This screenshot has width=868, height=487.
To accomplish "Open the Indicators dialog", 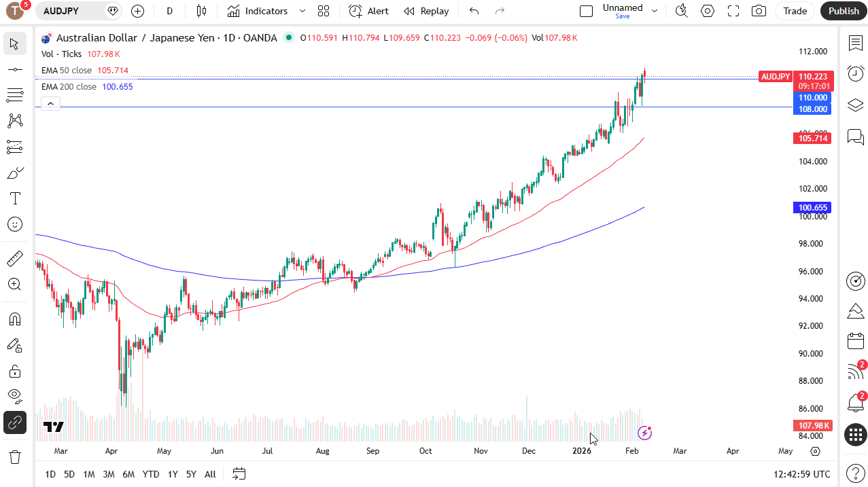I will tap(258, 11).
